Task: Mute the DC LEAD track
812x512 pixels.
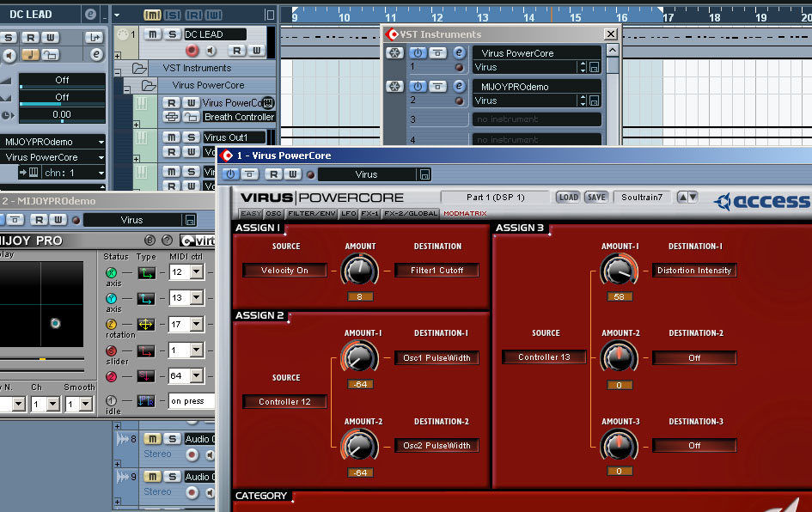Action: [152, 34]
